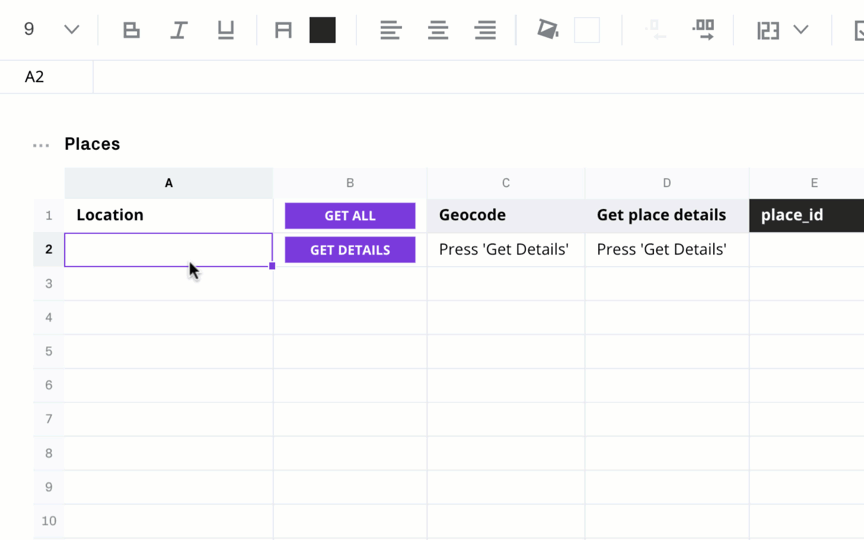864x540 pixels.
Task: Click the increase decimal places icon
Action: tap(704, 30)
